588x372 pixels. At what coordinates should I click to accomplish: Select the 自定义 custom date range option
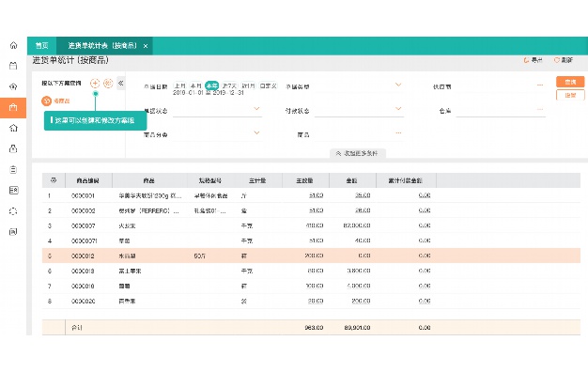point(268,85)
